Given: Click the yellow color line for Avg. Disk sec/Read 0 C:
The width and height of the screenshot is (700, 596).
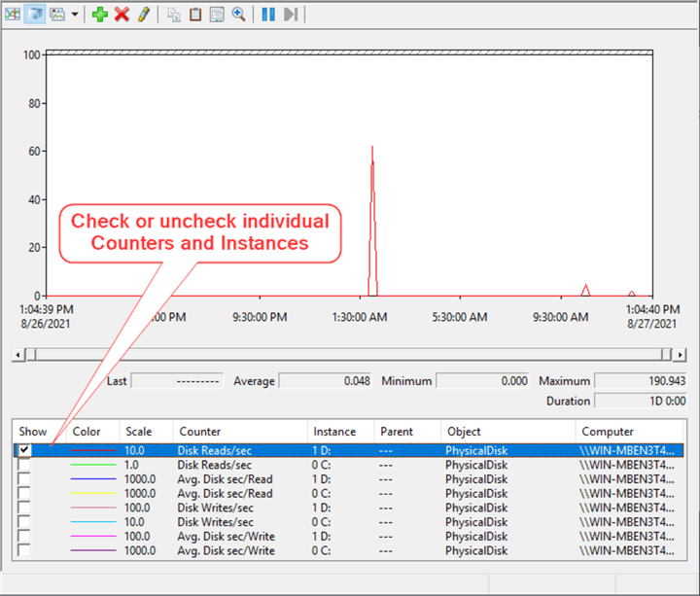Looking at the screenshot, I should coord(93,493).
